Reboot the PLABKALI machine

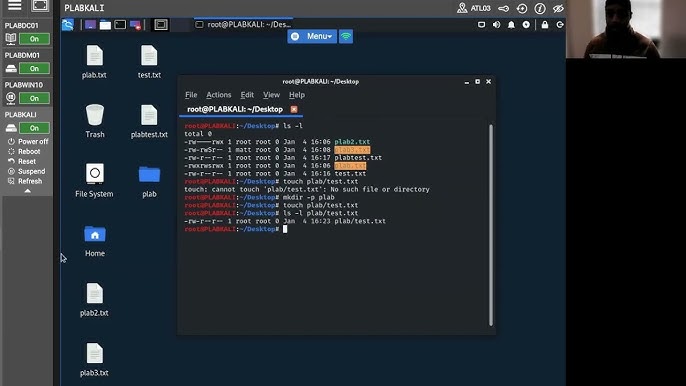point(24,151)
